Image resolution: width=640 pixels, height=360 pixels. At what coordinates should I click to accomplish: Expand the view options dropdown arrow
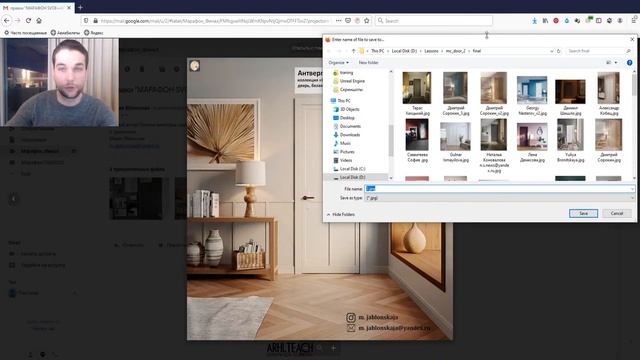(x=616, y=62)
